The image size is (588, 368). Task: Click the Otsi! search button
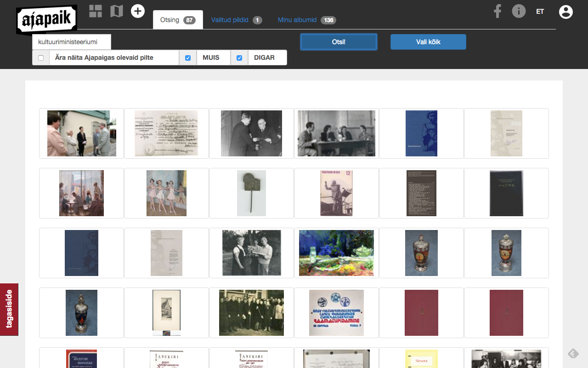coord(339,42)
